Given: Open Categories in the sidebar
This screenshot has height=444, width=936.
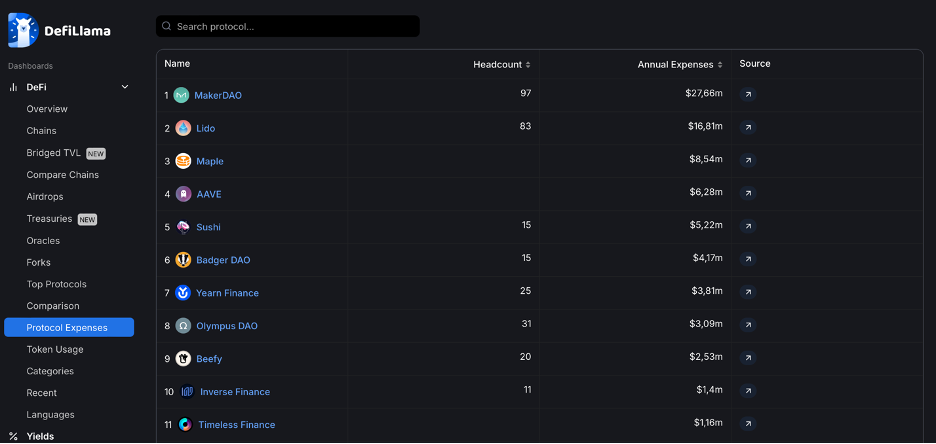Looking at the screenshot, I should [x=50, y=371].
